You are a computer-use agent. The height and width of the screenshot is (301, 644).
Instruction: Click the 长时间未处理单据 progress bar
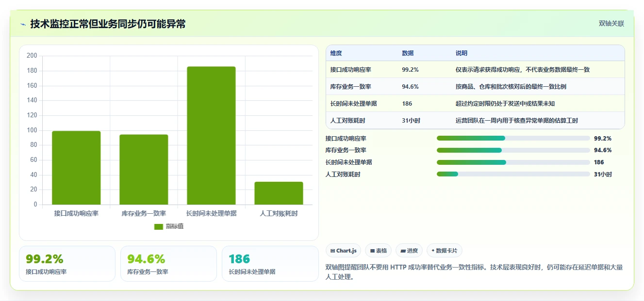click(x=513, y=162)
